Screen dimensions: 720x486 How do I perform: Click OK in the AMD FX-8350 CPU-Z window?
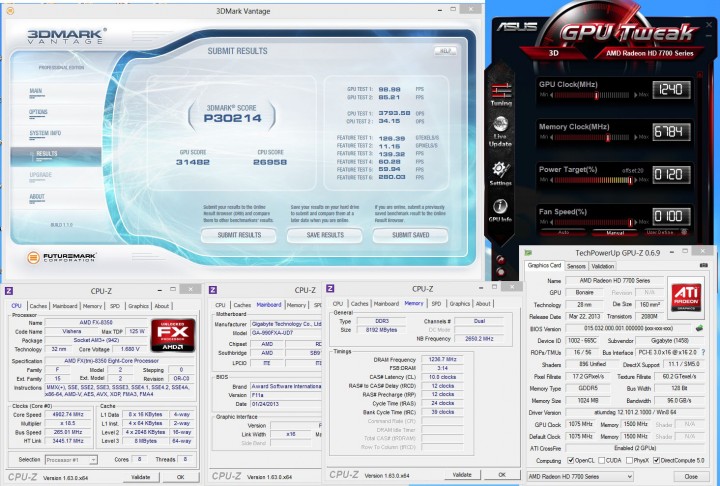180,477
